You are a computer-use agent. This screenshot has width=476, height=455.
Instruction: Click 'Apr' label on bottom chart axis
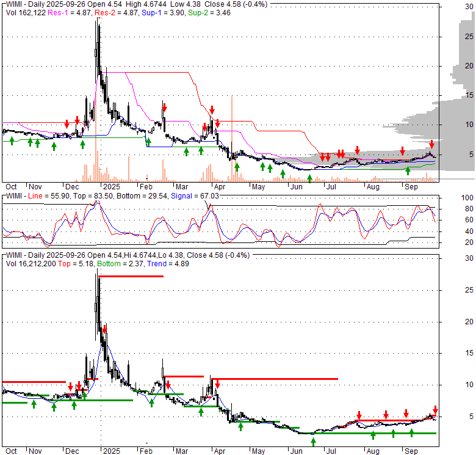pyautogui.click(x=220, y=451)
